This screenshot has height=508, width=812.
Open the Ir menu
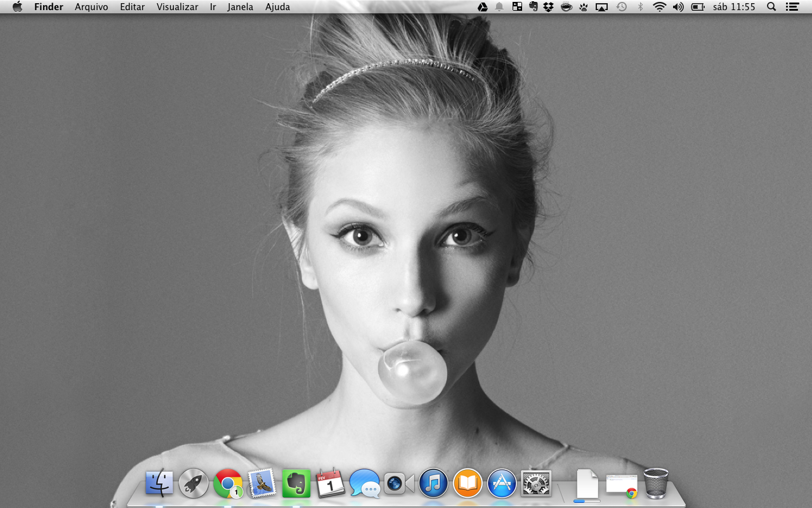pos(213,7)
